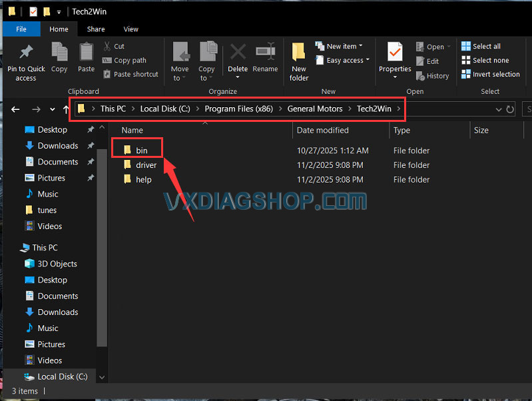This screenshot has width=532, height=401.
Task: Click the Cut scissors icon
Action: (107, 46)
